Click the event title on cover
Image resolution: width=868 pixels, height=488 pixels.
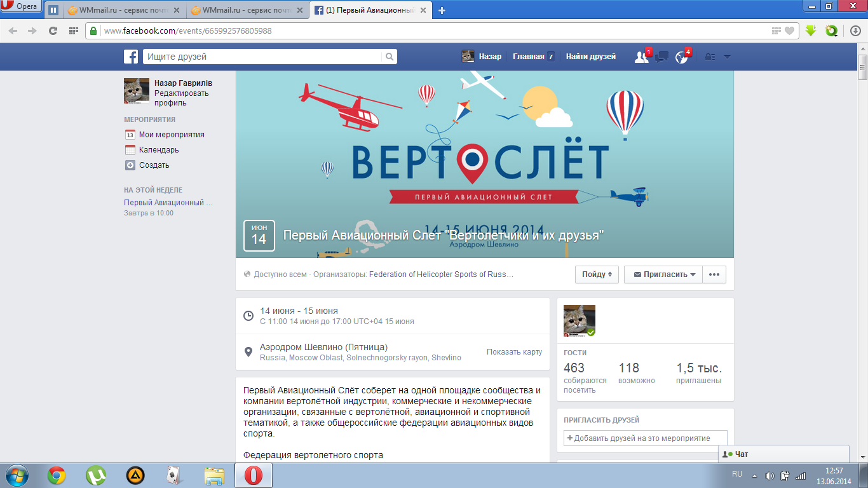click(x=443, y=236)
